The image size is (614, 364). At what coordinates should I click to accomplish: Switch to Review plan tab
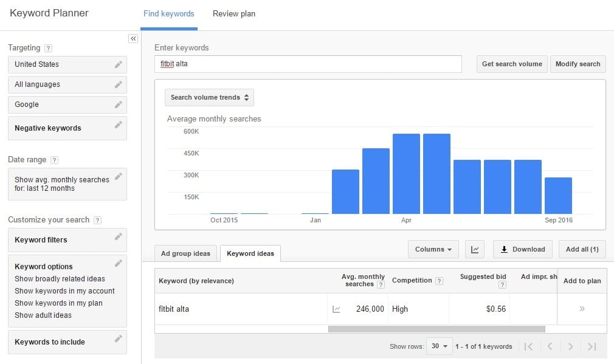(234, 14)
